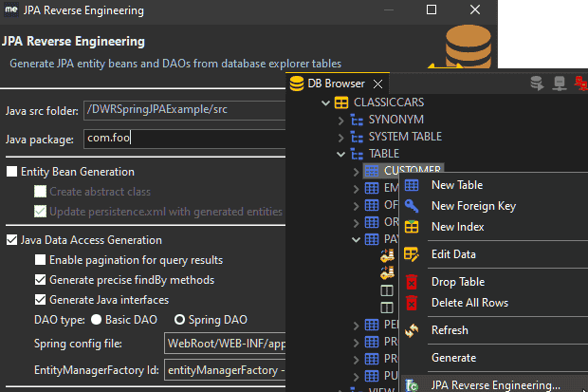Click the table icon of the EM row
588x392 pixels.
click(372, 188)
